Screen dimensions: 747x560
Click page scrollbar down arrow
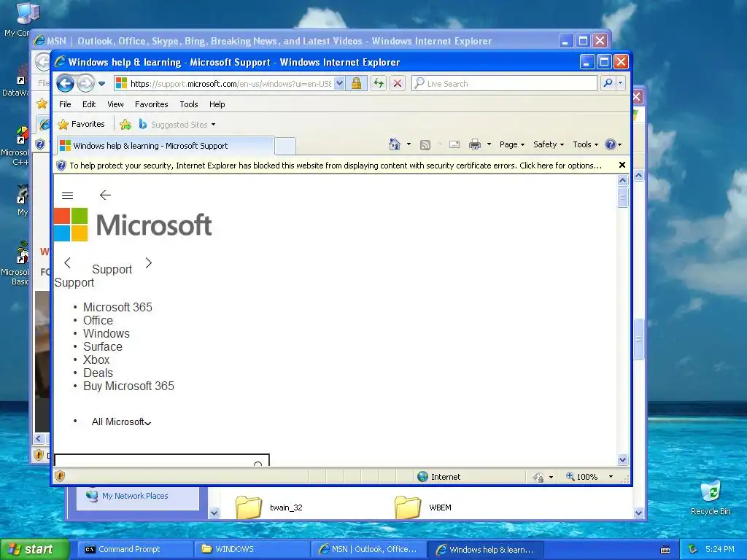623,459
